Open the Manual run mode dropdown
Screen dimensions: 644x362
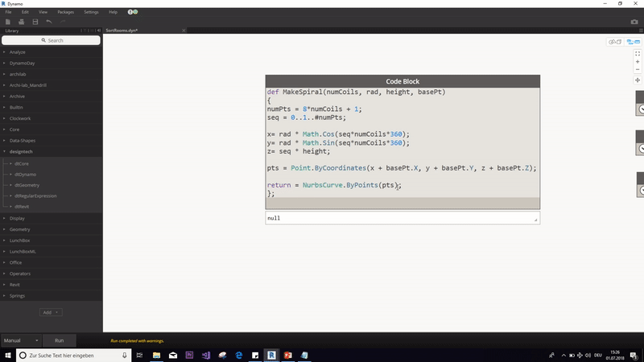click(22, 340)
